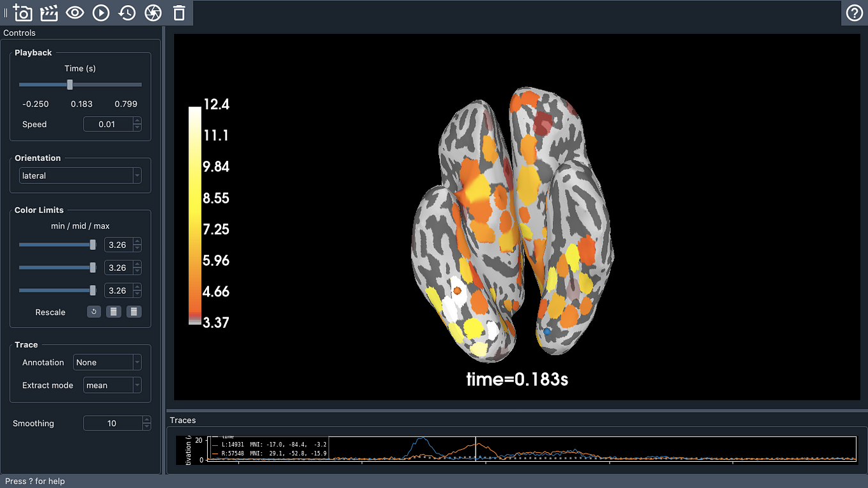Click the Time slider handle
868x488 pixels.
point(69,84)
